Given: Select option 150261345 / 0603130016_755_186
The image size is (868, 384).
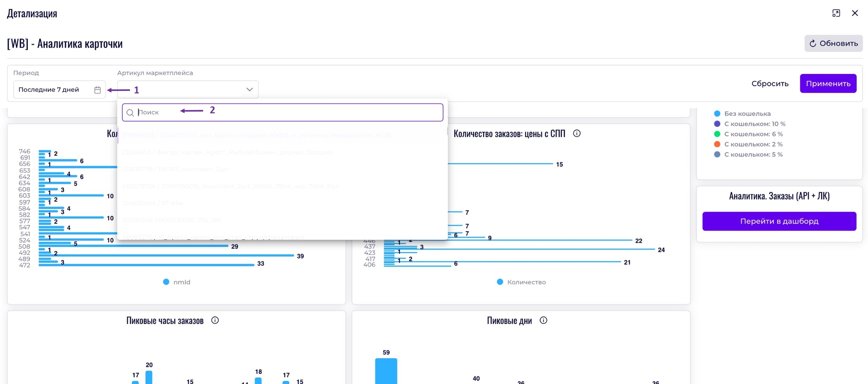Looking at the screenshot, I should pyautogui.click(x=171, y=220).
